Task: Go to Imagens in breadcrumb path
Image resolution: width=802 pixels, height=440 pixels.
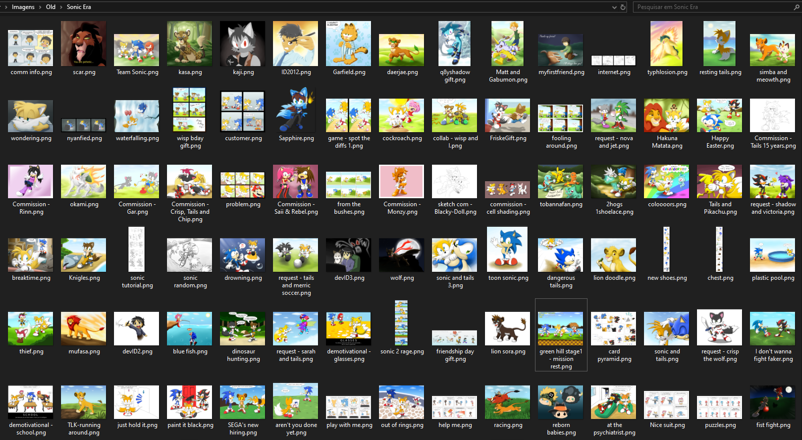Action: pyautogui.click(x=23, y=7)
